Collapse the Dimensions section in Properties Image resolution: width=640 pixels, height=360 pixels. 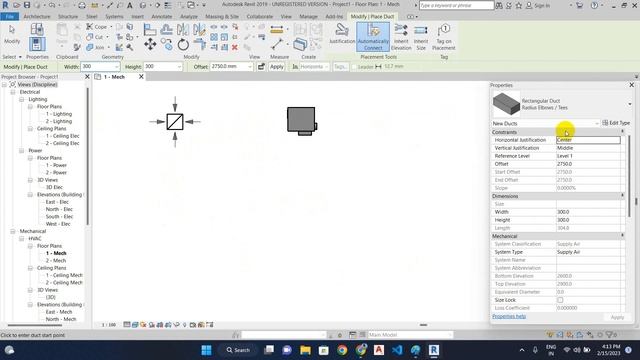(622, 196)
